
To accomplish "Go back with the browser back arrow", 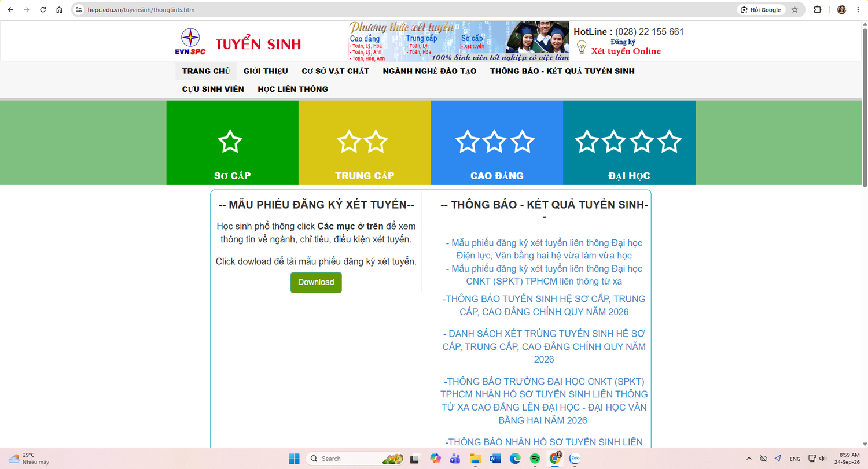I will [10, 10].
